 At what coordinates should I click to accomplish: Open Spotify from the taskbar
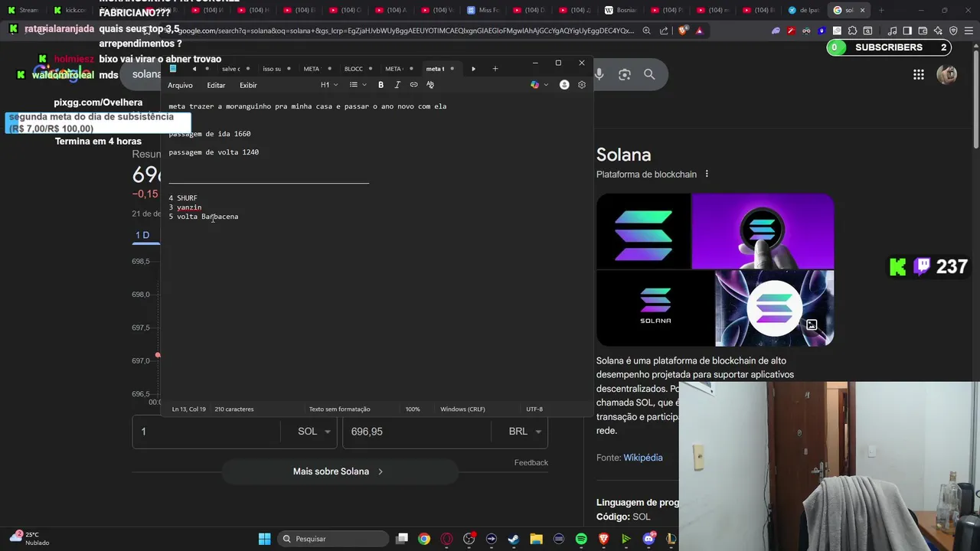pos(581,539)
